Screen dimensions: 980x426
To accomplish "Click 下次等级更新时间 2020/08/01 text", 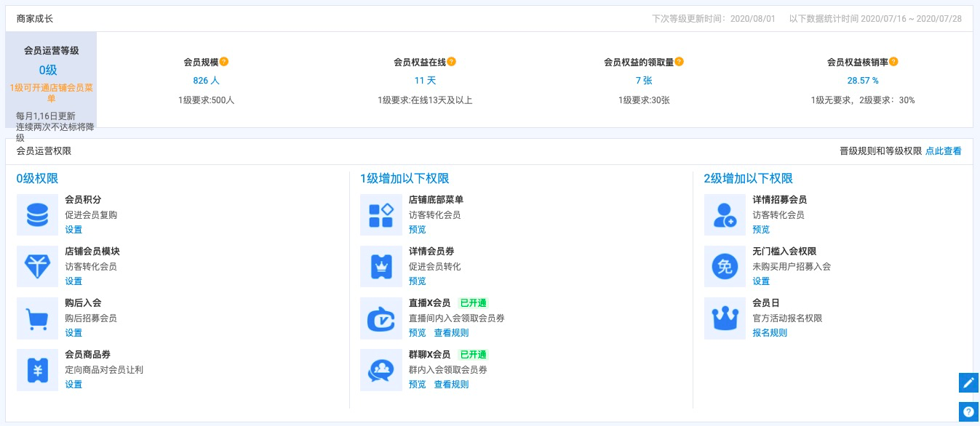I will click(715, 19).
